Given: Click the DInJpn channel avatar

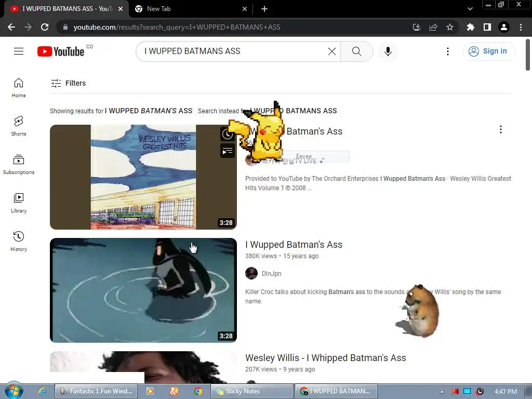Looking at the screenshot, I should (251, 273).
